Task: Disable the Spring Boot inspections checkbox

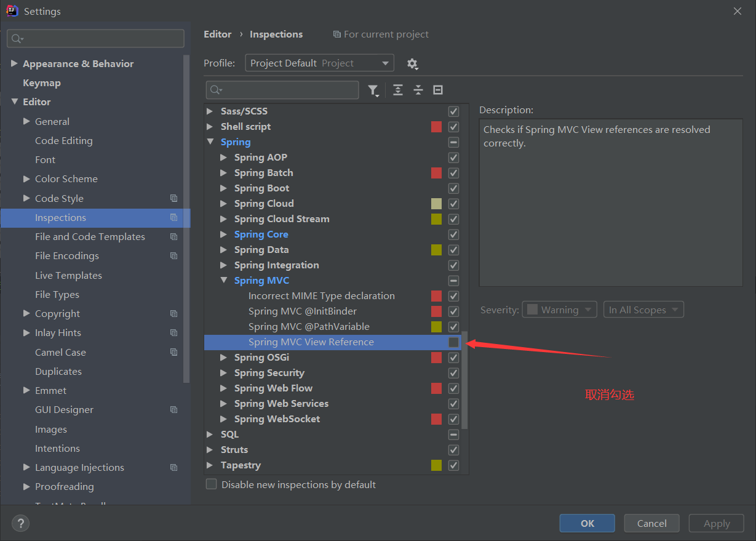Action: (x=453, y=188)
